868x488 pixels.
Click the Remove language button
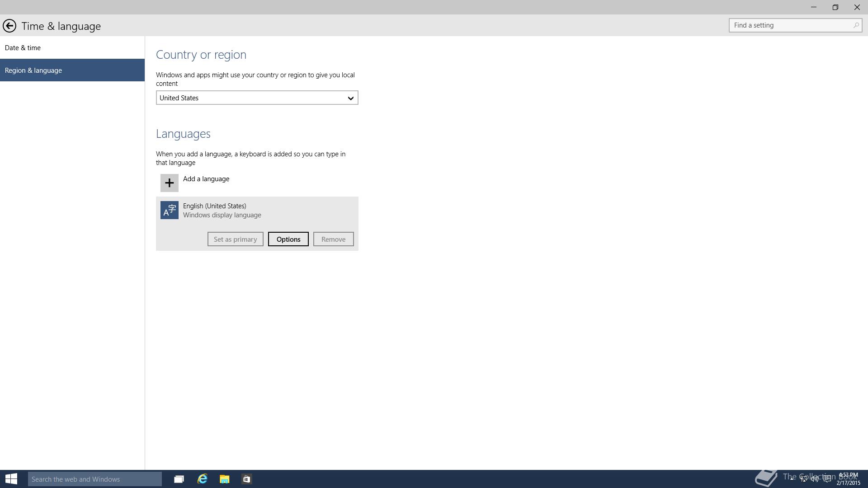(x=333, y=239)
